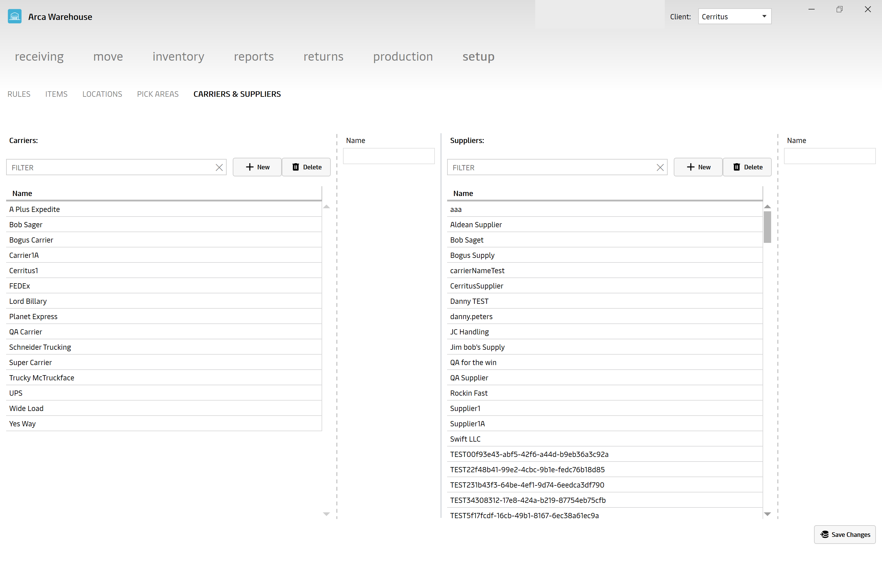Select the Setup menu tab

(478, 56)
